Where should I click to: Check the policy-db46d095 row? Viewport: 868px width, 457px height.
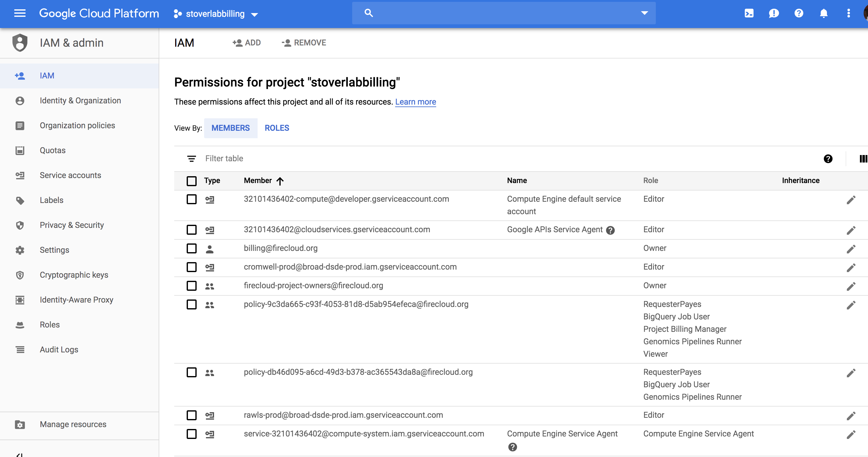pos(191,372)
